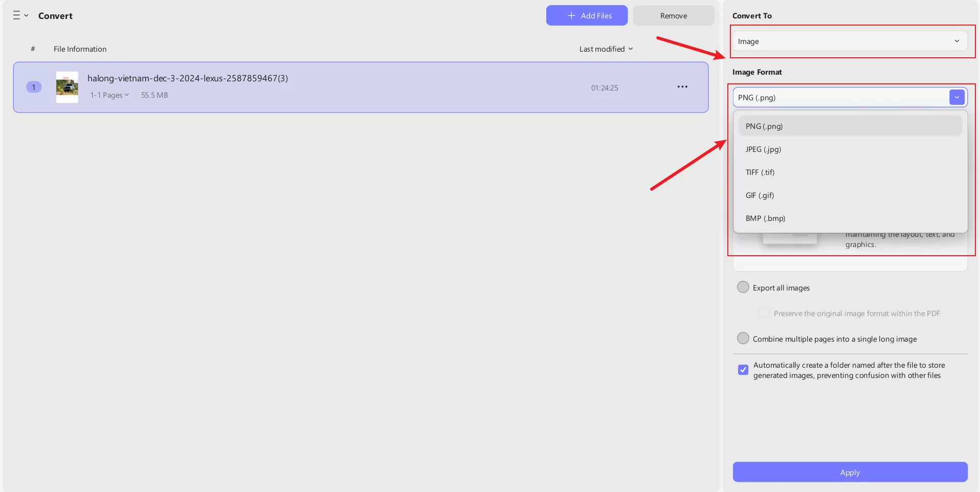This screenshot has width=980, height=492.
Task: Select the halong-vietnam PDF thumbnail
Action: [x=67, y=87]
